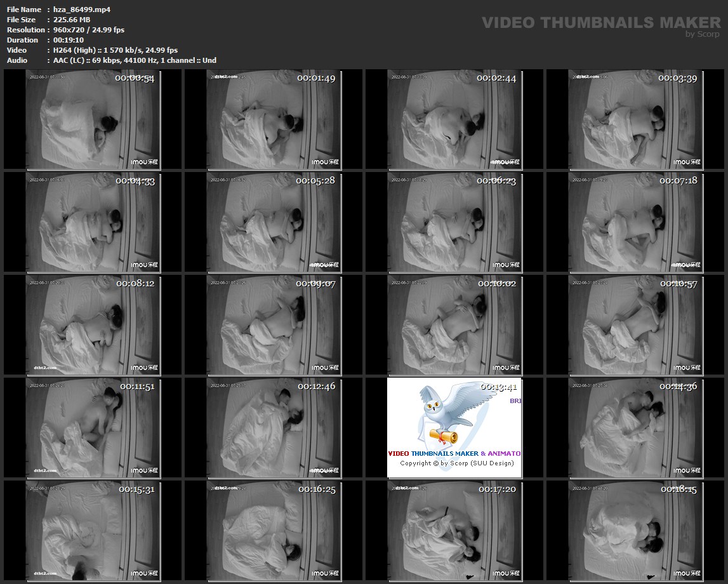728x584 pixels.
Task: Open the thumbnail at 00:07:18
Action: coord(635,222)
